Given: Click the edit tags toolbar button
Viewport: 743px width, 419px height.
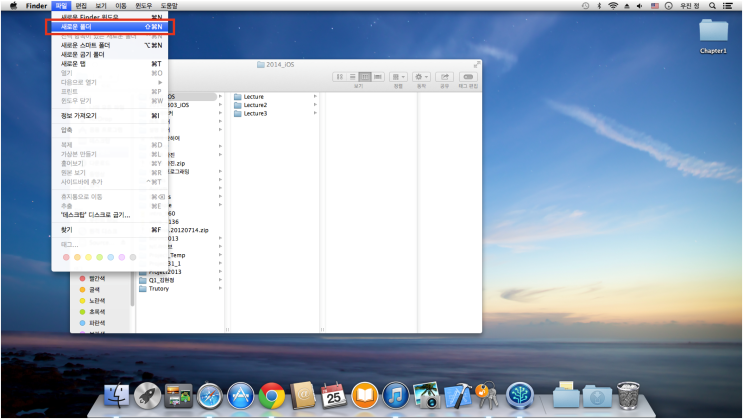Looking at the screenshot, I should coord(468,77).
